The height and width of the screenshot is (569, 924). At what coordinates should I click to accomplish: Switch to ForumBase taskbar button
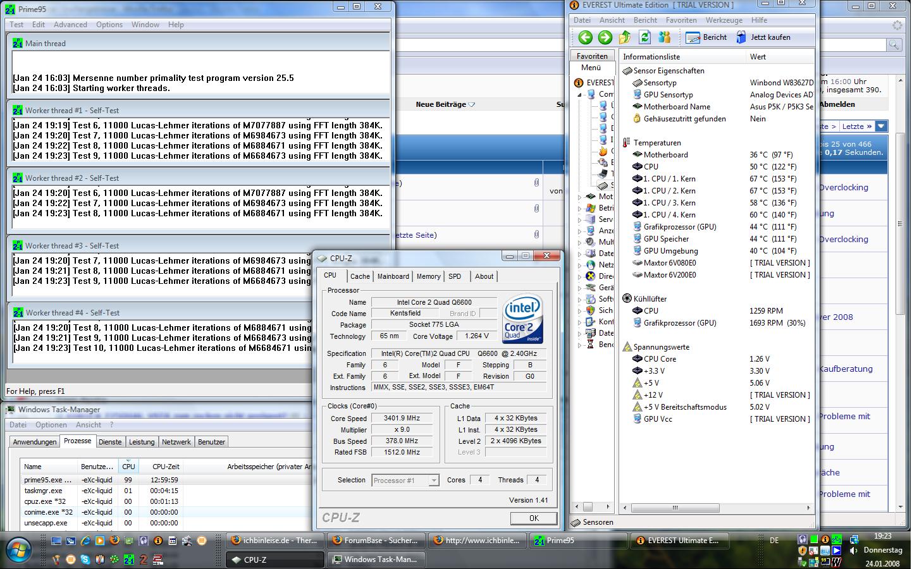pyautogui.click(x=375, y=541)
